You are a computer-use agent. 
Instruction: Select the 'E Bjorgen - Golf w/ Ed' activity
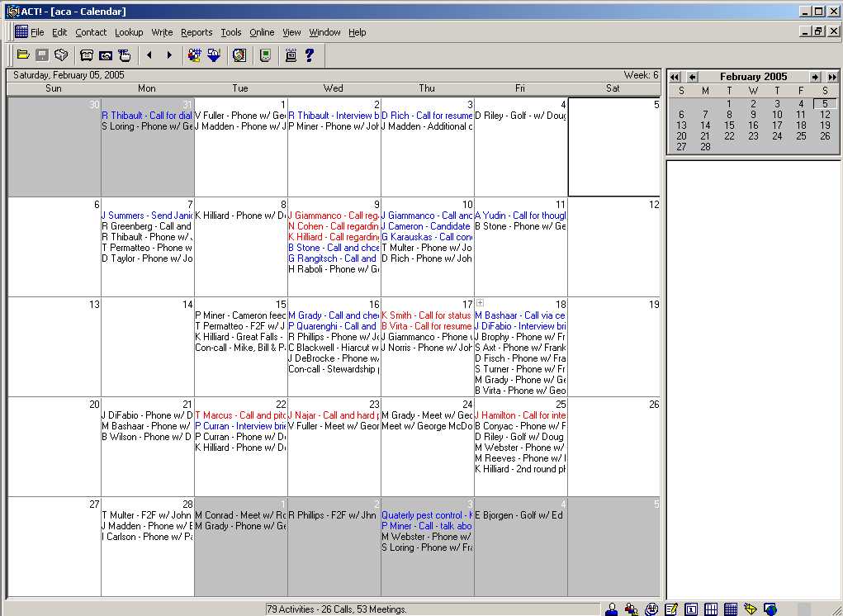[x=519, y=515]
